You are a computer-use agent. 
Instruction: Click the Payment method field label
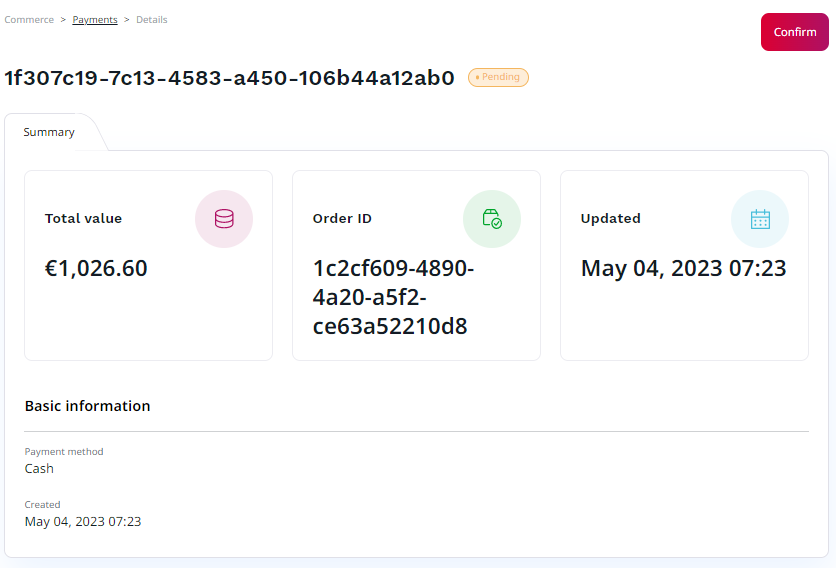tap(64, 452)
